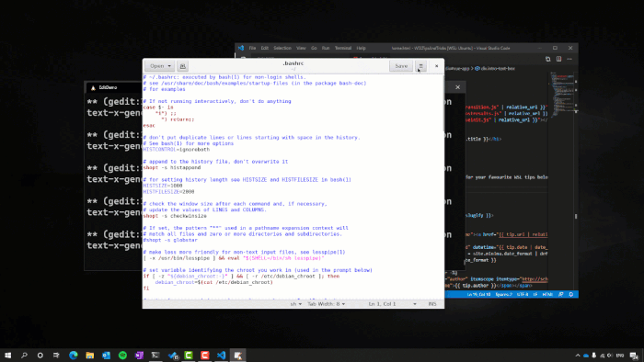Open Run menu in VS Code
This screenshot has width=644, height=362.
tap(326, 48)
